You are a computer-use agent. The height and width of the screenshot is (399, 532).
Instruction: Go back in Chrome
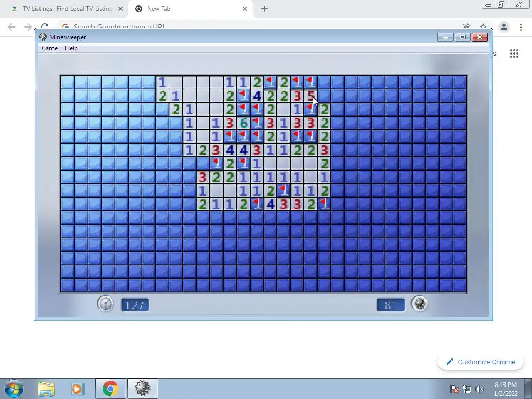pyautogui.click(x=11, y=27)
